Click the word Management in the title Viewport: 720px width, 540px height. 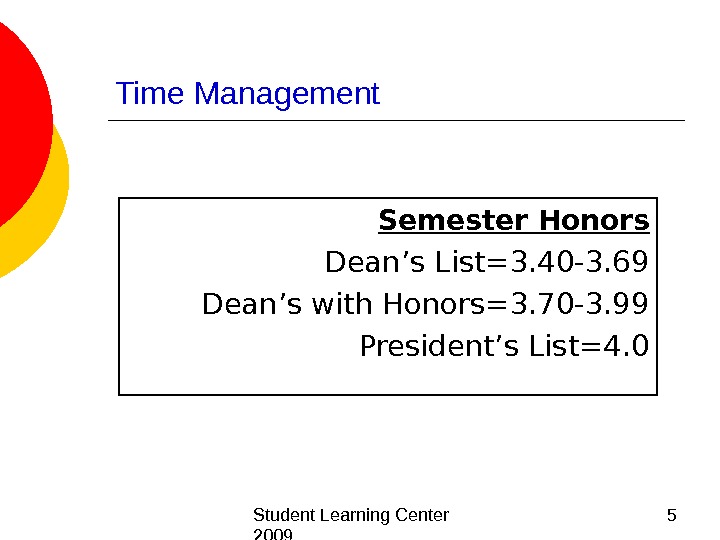(x=287, y=94)
